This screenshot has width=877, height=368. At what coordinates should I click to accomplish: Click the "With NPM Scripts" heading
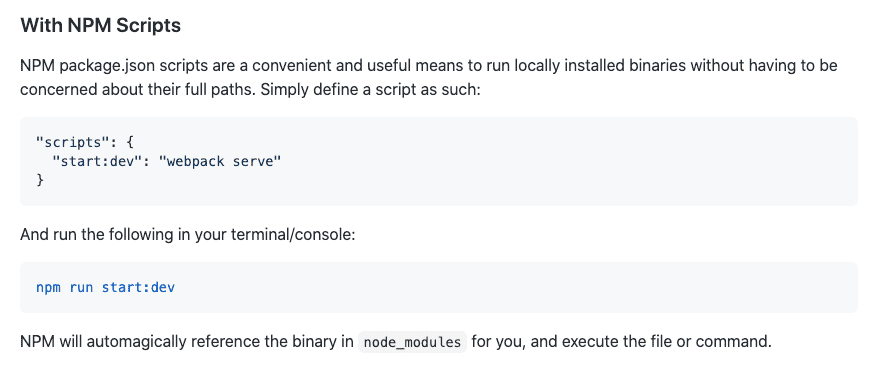click(x=101, y=26)
